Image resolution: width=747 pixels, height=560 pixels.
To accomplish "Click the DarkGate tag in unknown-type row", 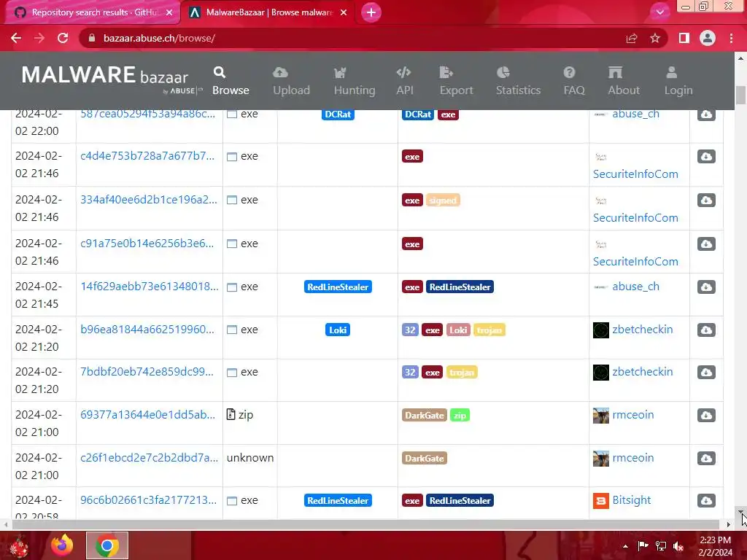I will (x=425, y=458).
